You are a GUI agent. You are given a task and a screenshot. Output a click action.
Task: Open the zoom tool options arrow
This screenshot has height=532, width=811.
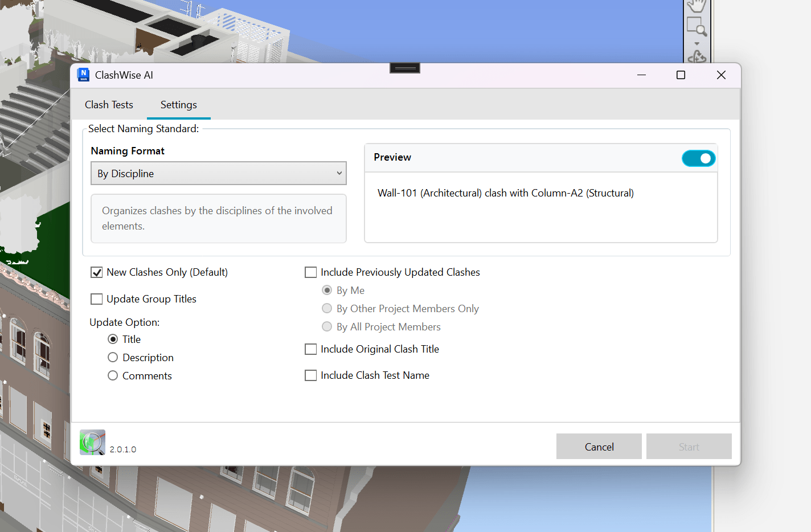(x=697, y=44)
